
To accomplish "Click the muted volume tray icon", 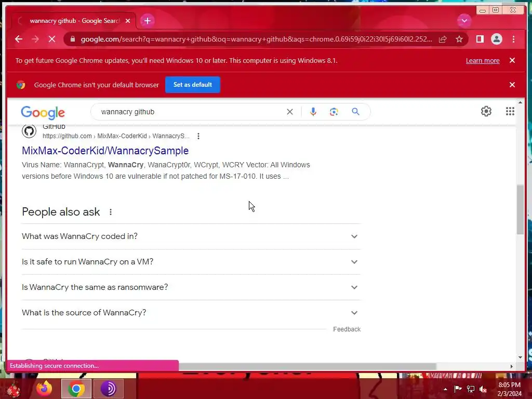I will click(x=483, y=389).
